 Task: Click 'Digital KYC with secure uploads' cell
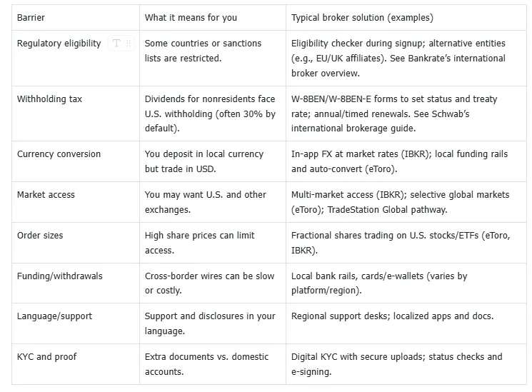[396, 363]
